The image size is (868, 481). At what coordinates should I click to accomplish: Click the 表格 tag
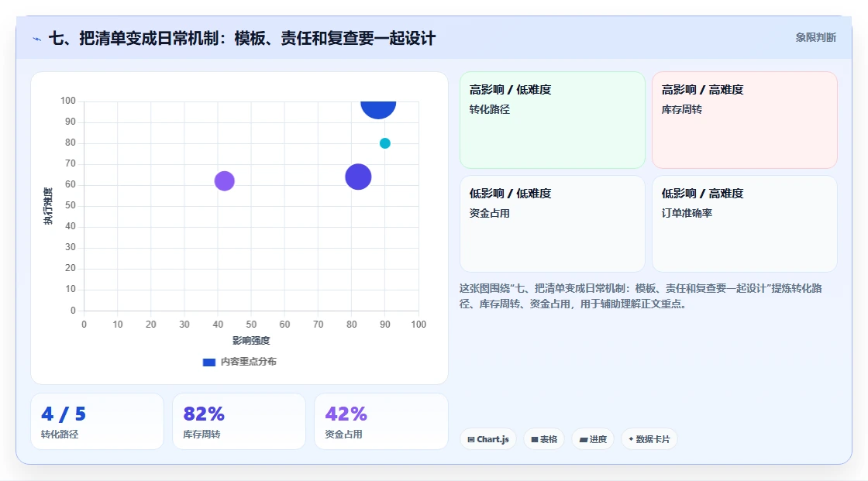(544, 439)
